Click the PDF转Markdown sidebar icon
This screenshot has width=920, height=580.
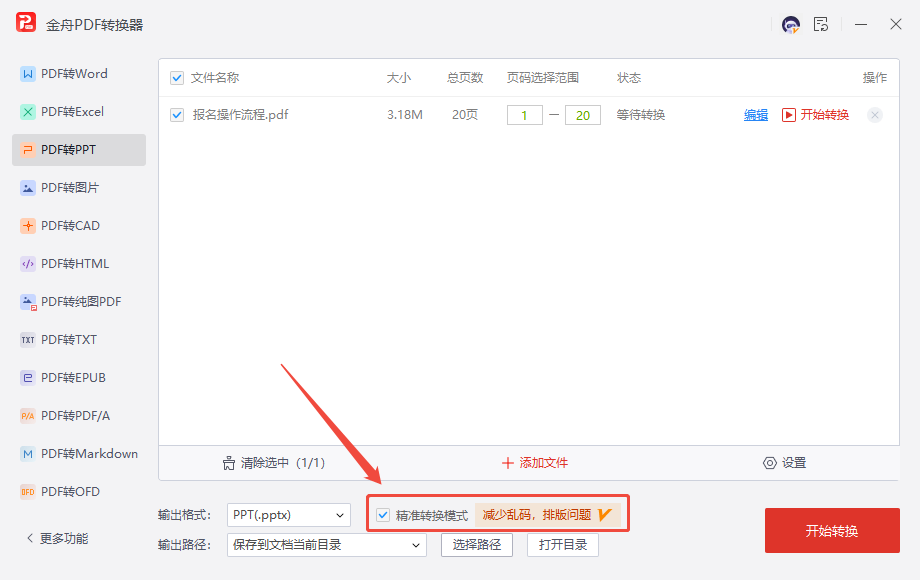pyautogui.click(x=28, y=454)
